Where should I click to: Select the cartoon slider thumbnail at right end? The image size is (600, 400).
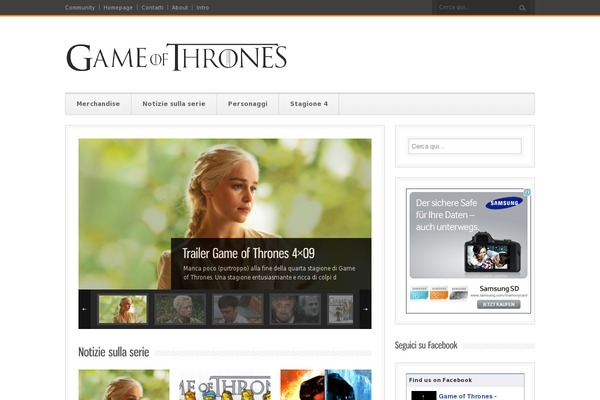[341, 309]
